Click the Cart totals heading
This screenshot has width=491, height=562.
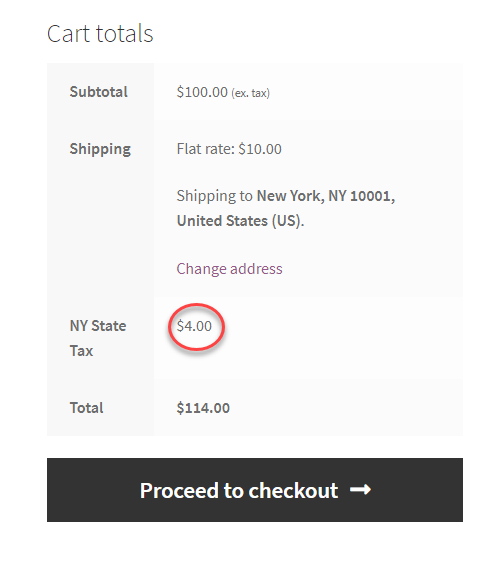click(x=100, y=33)
